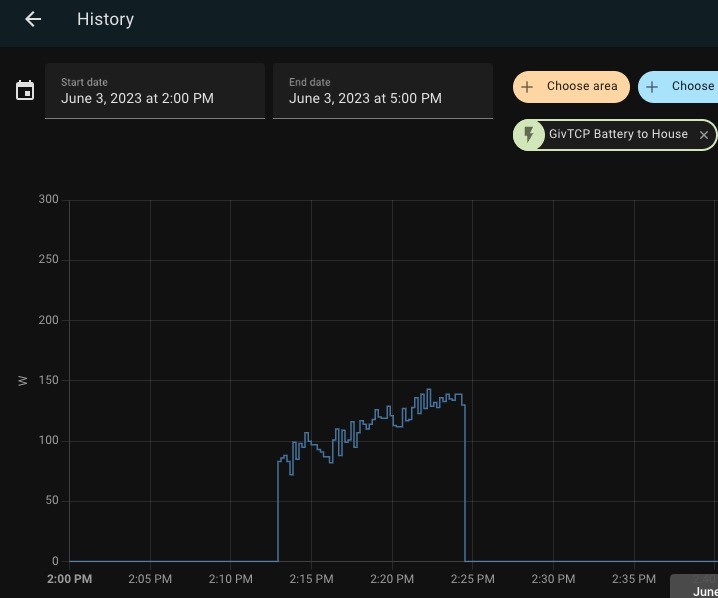Click the 2:20 PM axis label
This screenshot has width=718, height=598.
tap(392, 579)
